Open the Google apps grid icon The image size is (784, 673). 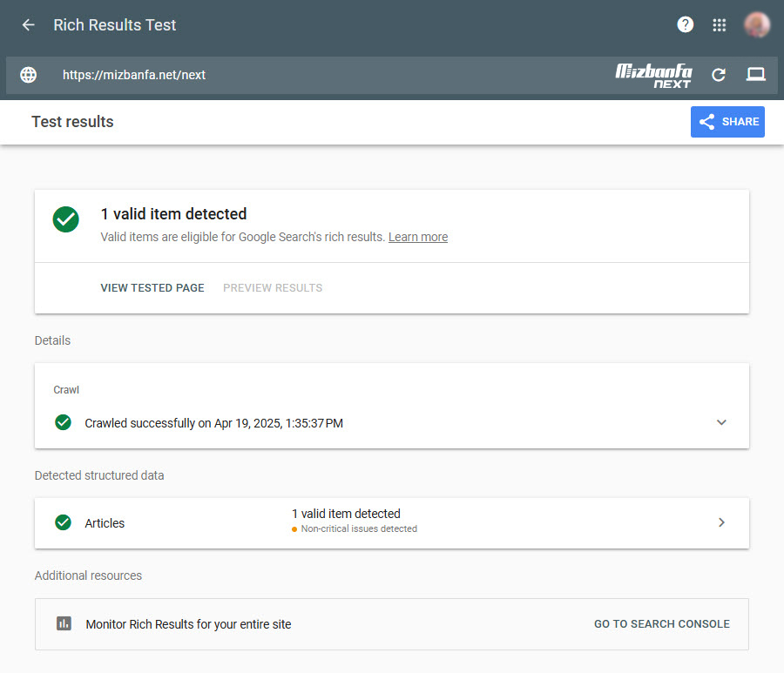[x=719, y=25]
